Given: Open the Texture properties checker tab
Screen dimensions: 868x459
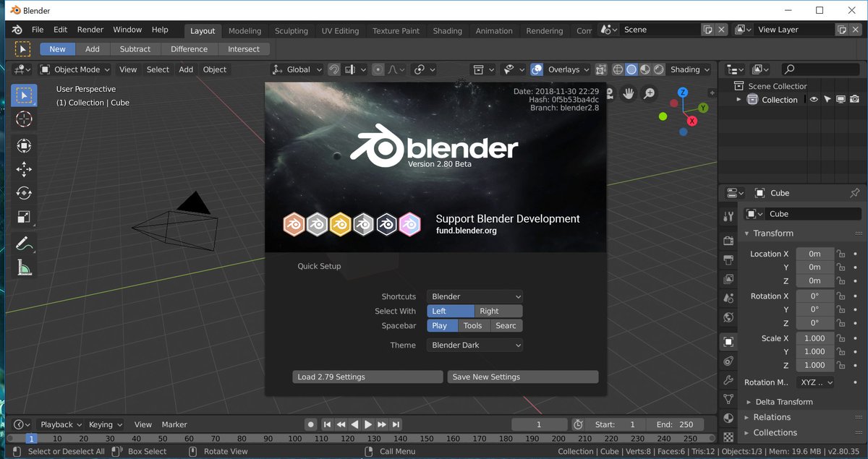Looking at the screenshot, I should 728,437.
